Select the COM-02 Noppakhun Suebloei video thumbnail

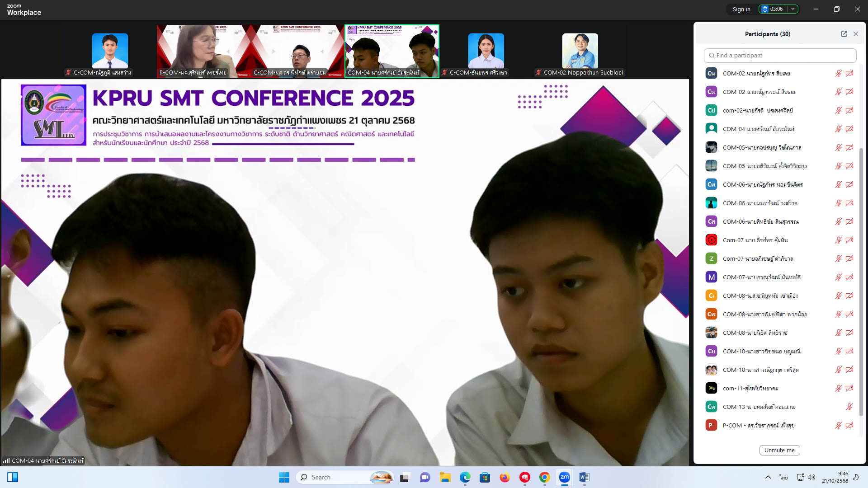tap(580, 51)
